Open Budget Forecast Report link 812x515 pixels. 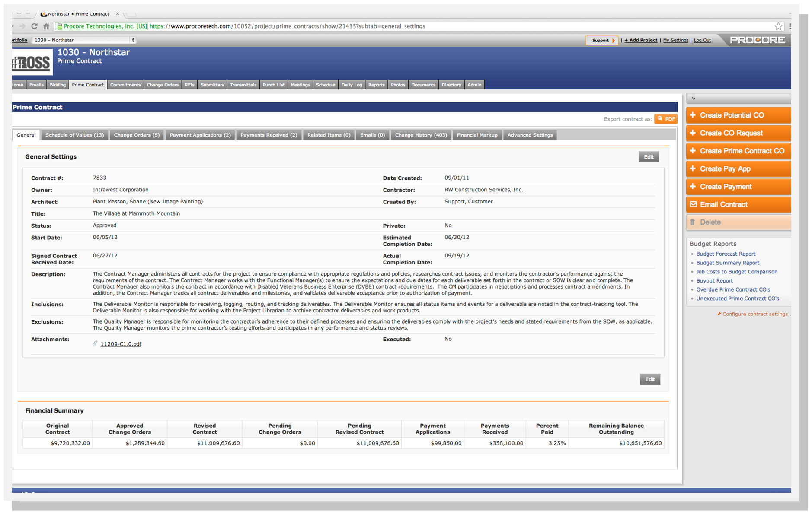726,254
